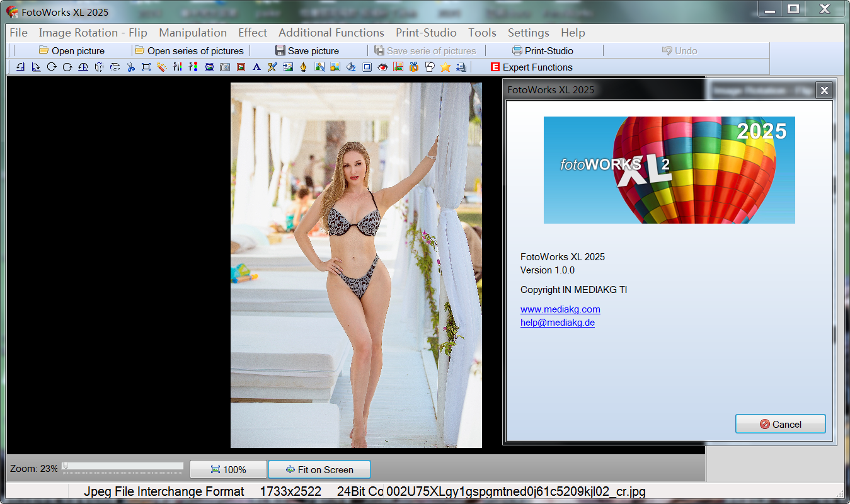Click the scissors cut icon in toolbar
This screenshot has height=504, width=850.
(130, 67)
